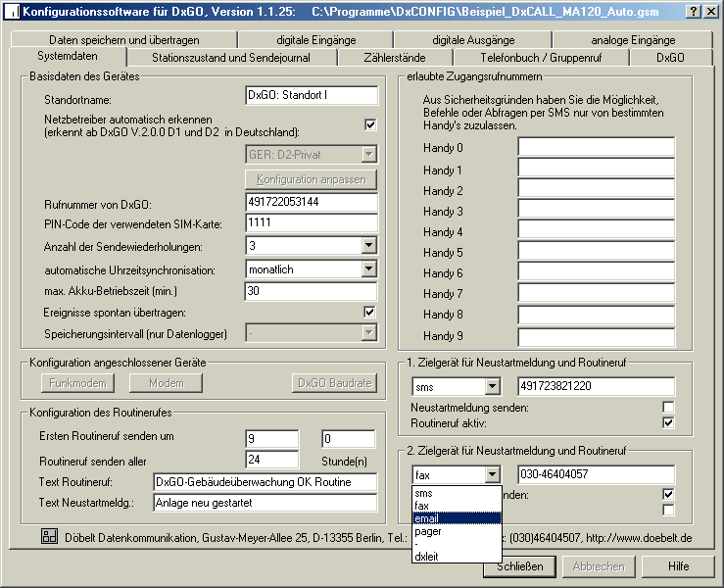Select the Systemdaten tab

click(68, 57)
